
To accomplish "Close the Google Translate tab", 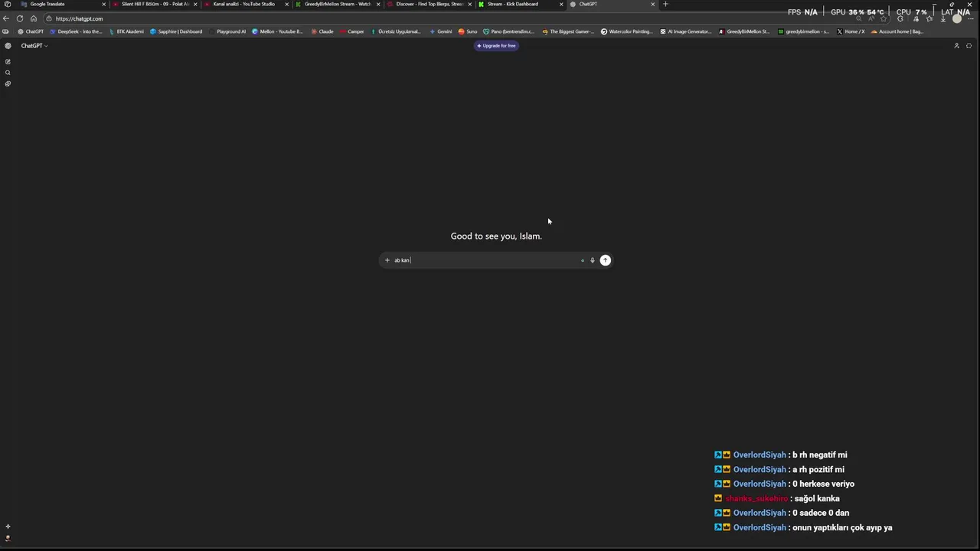I will (103, 4).
